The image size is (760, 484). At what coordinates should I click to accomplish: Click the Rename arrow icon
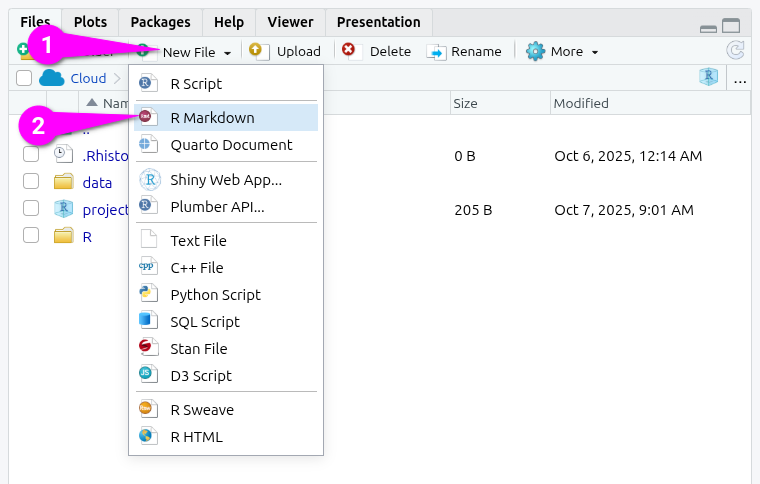(x=436, y=52)
